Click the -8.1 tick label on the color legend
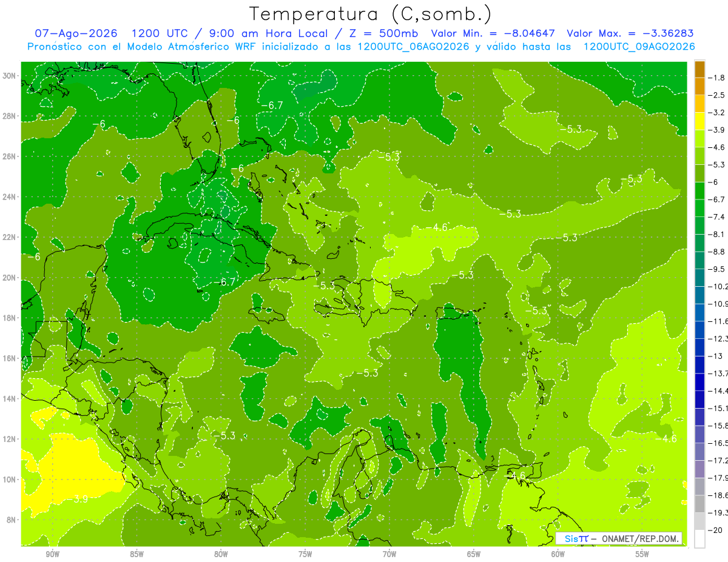 (717, 234)
